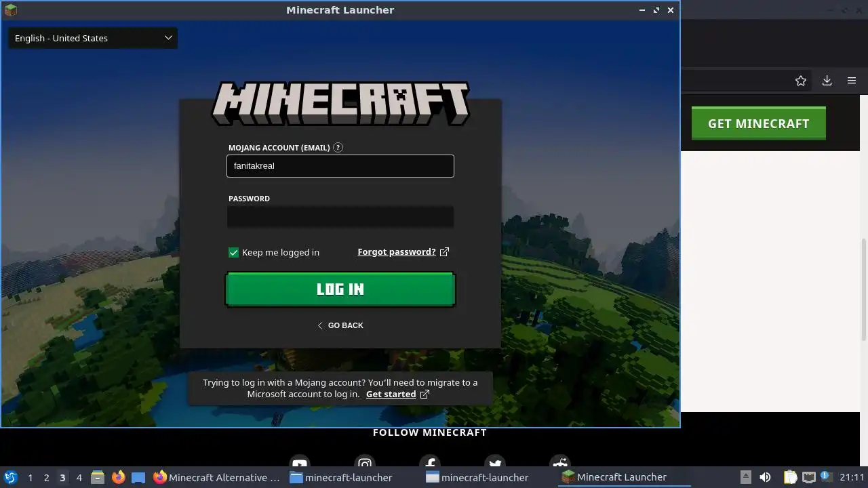This screenshot has height=488, width=868.
Task: Switch to workspace 2 in taskbar
Action: click(46, 477)
